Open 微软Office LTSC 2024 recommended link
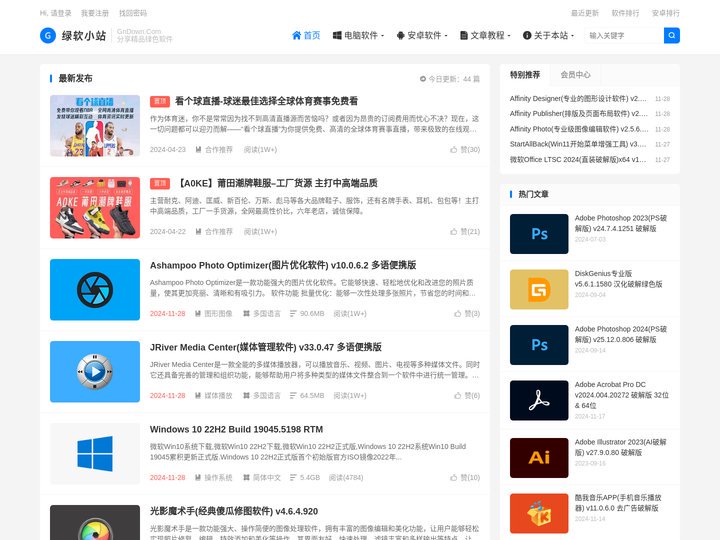The width and height of the screenshot is (720, 540). click(578, 160)
